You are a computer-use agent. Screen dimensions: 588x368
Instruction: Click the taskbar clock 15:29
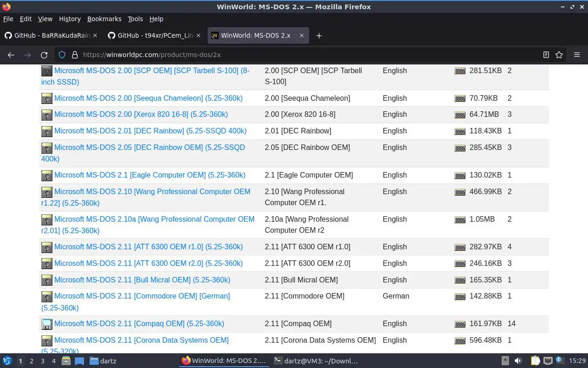coord(577,361)
